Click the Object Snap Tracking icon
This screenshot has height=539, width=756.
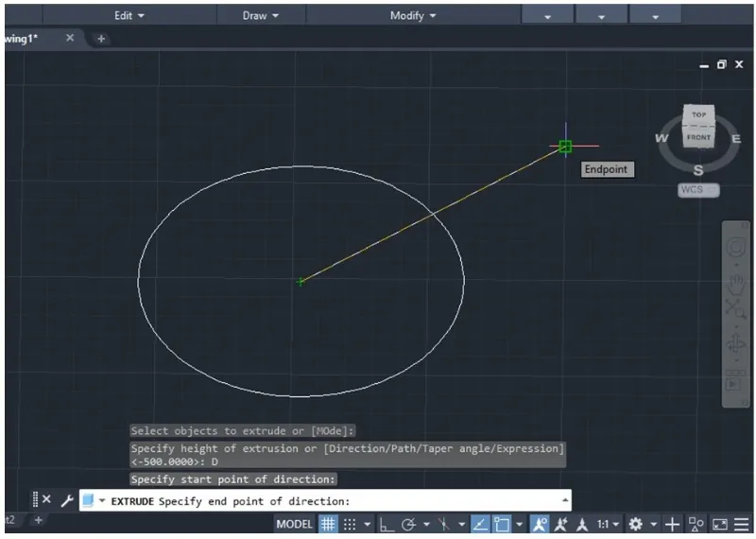click(x=479, y=524)
